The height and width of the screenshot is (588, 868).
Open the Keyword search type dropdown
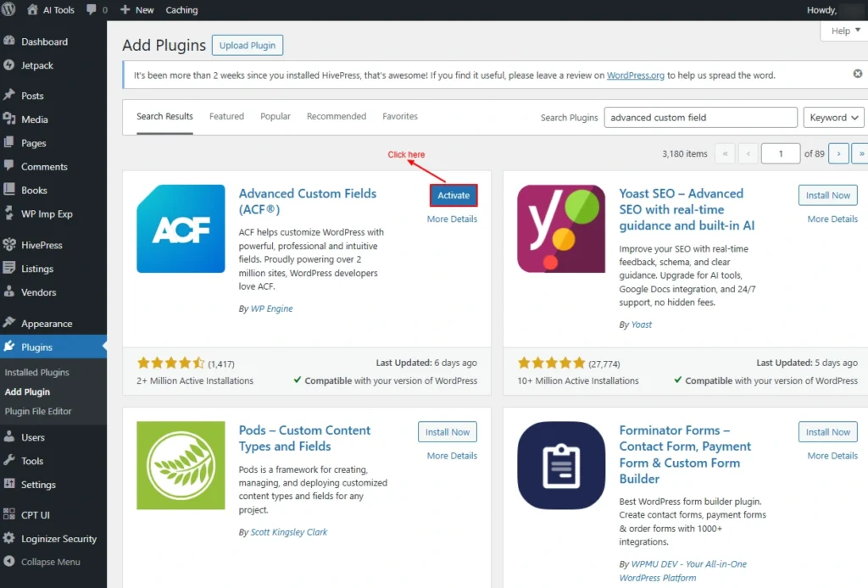(833, 118)
